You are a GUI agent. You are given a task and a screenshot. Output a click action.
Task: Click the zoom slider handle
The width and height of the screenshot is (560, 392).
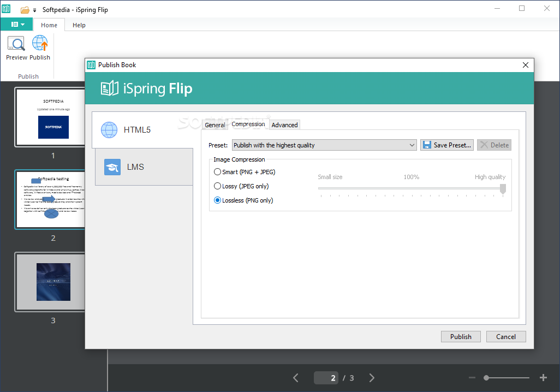pyautogui.click(x=486, y=378)
